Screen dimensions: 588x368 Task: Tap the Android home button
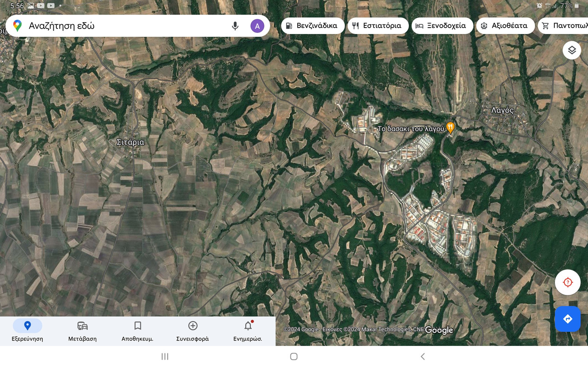coord(294,356)
